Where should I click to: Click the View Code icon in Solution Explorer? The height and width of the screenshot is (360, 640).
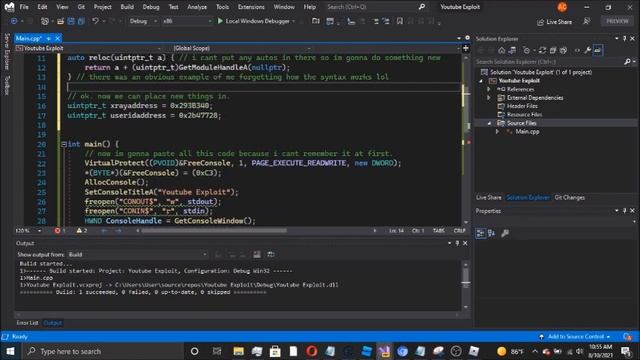coord(577,50)
